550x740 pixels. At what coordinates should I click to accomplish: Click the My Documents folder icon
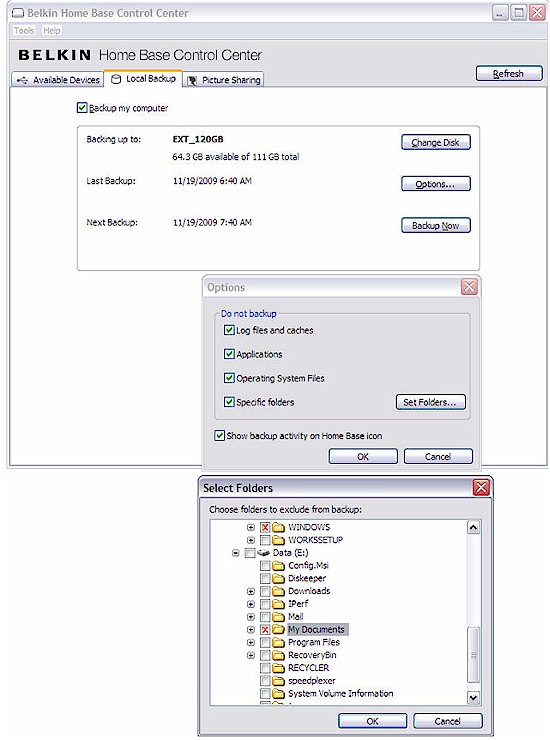tap(279, 630)
